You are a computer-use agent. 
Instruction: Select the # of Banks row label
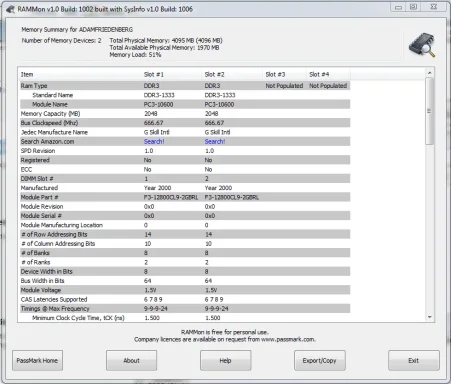coord(35,253)
